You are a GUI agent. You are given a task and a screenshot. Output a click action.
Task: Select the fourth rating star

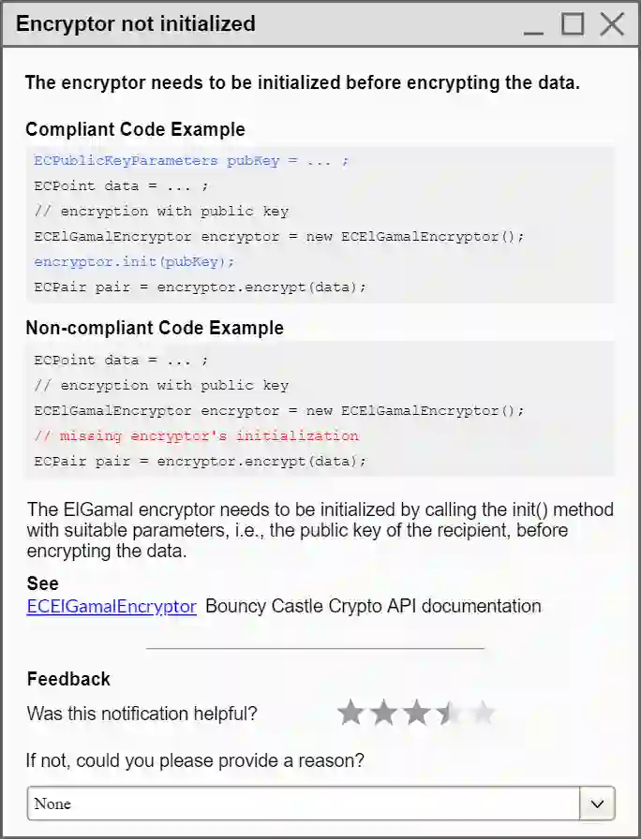pos(450,714)
